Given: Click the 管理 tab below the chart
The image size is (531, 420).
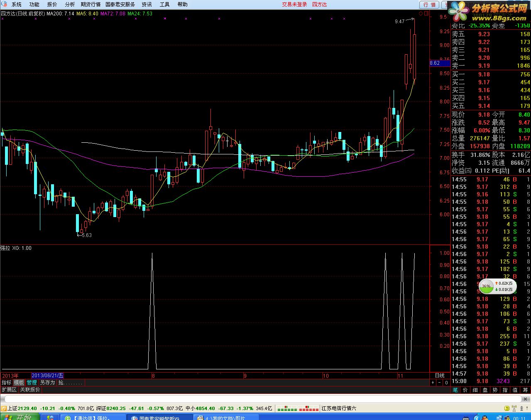Looking at the screenshot, I should (32, 383).
